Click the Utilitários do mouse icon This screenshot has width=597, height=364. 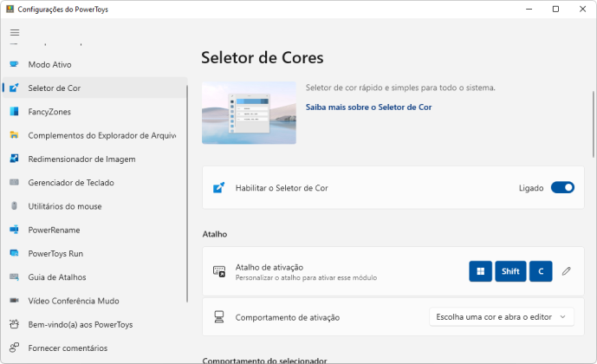(x=14, y=206)
